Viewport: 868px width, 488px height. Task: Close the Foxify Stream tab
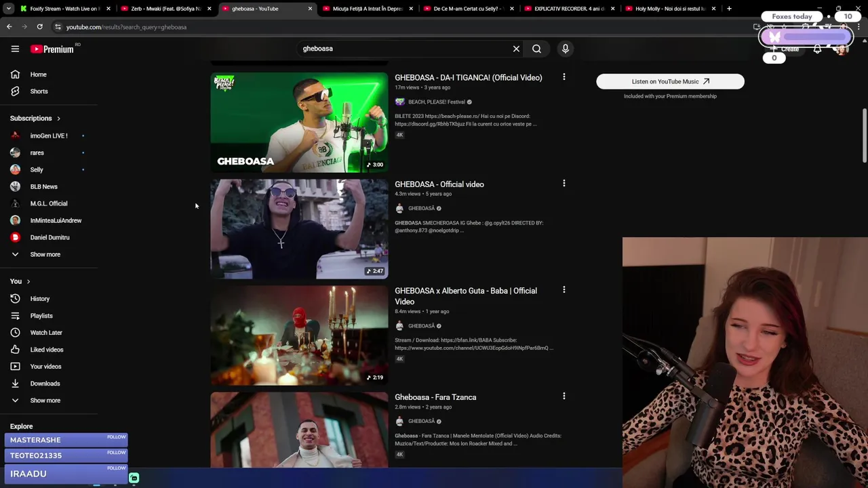108,9
